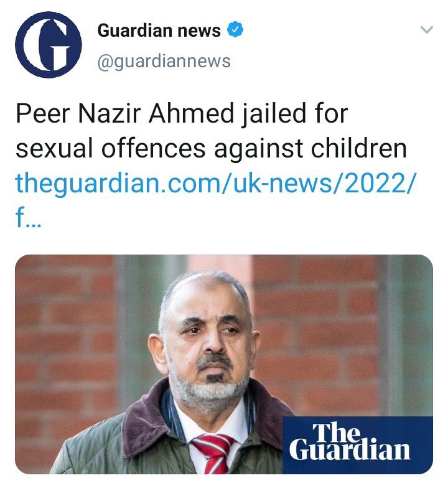
Task: Open the Guardian news round profile avatar
Action: pos(49,44)
